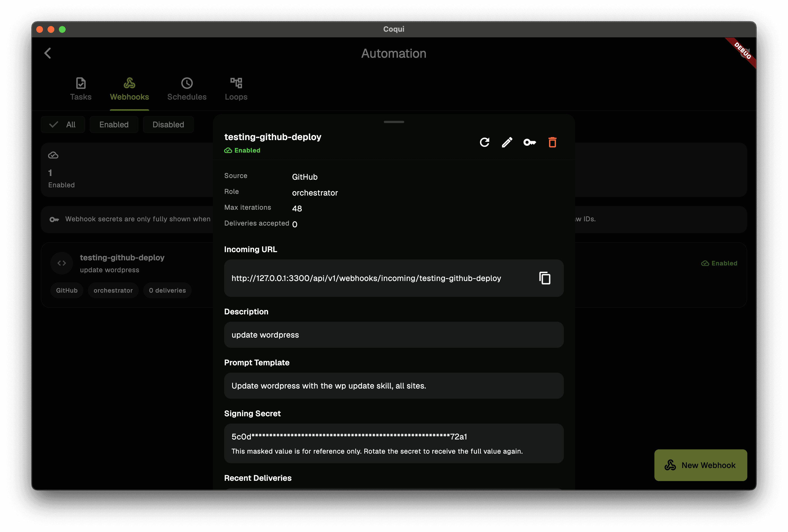Open the Tasks tab
Viewport: 788px width, 532px height.
[81, 89]
